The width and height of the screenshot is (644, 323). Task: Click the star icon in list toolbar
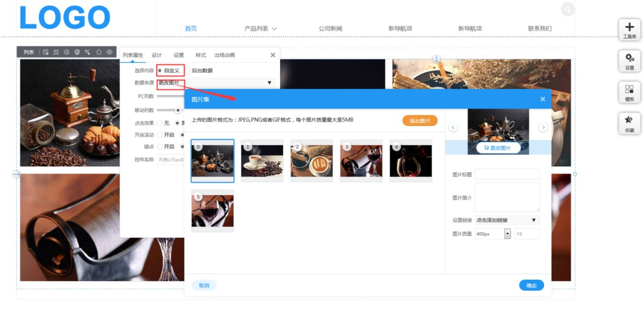pyautogui.click(x=99, y=52)
